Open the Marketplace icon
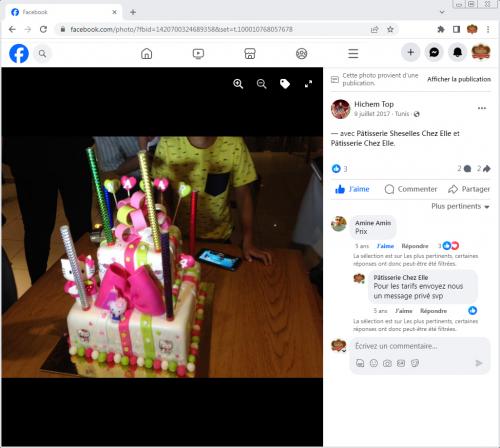 250,53
